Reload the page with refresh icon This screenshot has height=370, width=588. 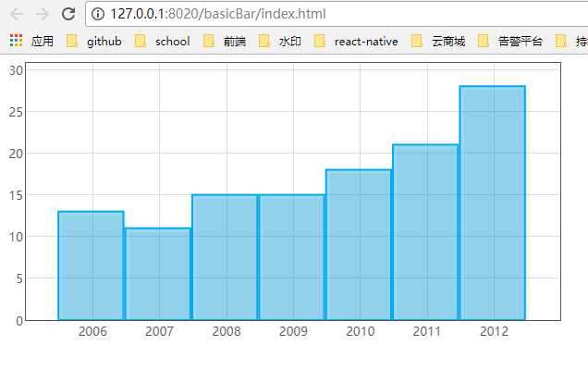68,14
